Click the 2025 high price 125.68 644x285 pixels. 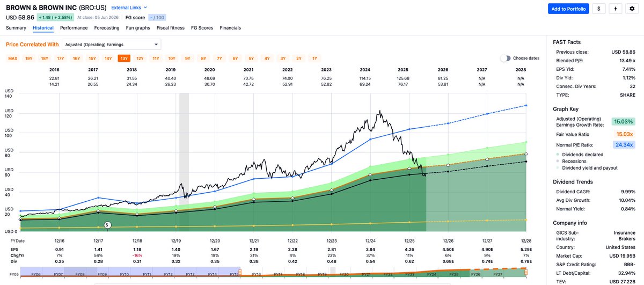point(404,78)
